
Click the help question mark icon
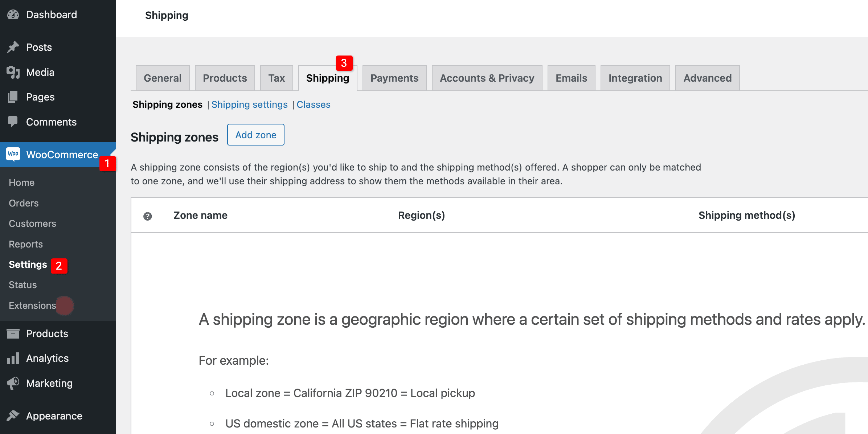click(147, 216)
